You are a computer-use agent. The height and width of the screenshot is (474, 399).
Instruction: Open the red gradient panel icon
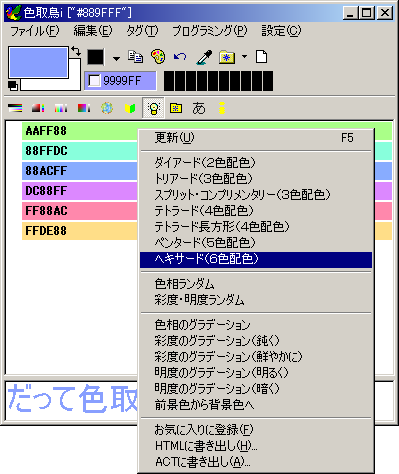coord(38,108)
